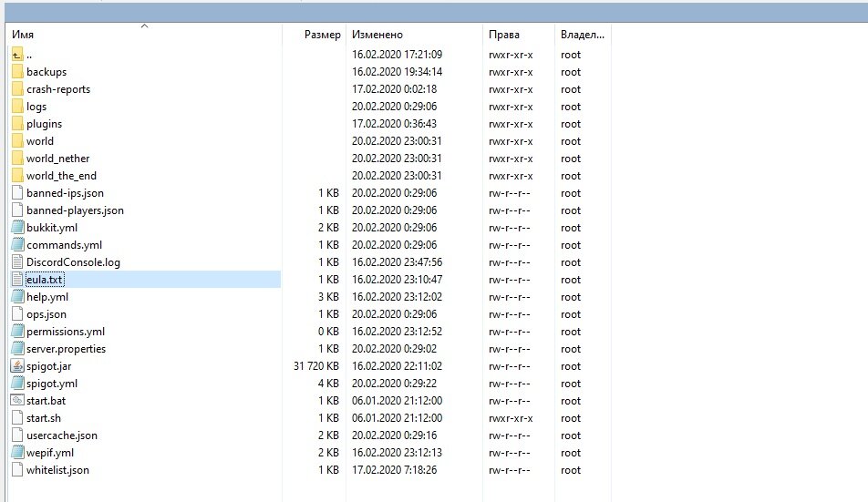Click the eula.txt text file icon
Screen dimensions: 868x502
(x=17, y=280)
